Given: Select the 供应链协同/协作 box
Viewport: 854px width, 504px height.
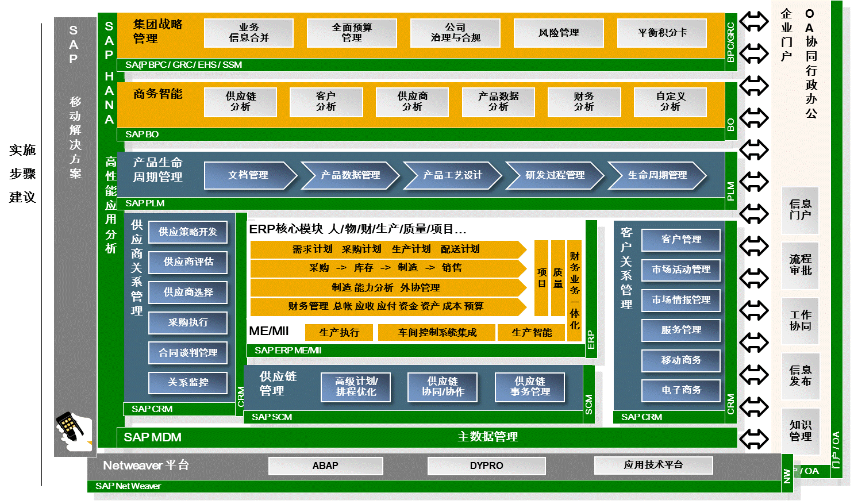Looking at the screenshot, I should (x=443, y=387).
